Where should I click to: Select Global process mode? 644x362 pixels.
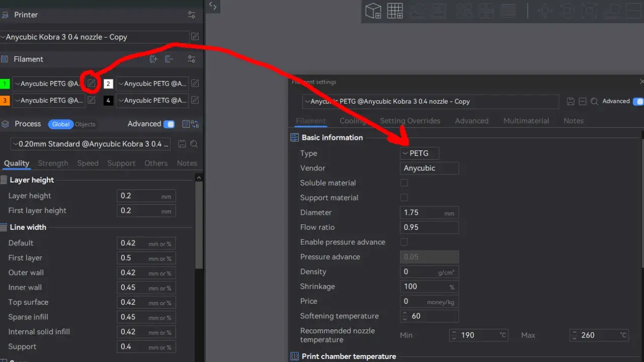point(61,124)
